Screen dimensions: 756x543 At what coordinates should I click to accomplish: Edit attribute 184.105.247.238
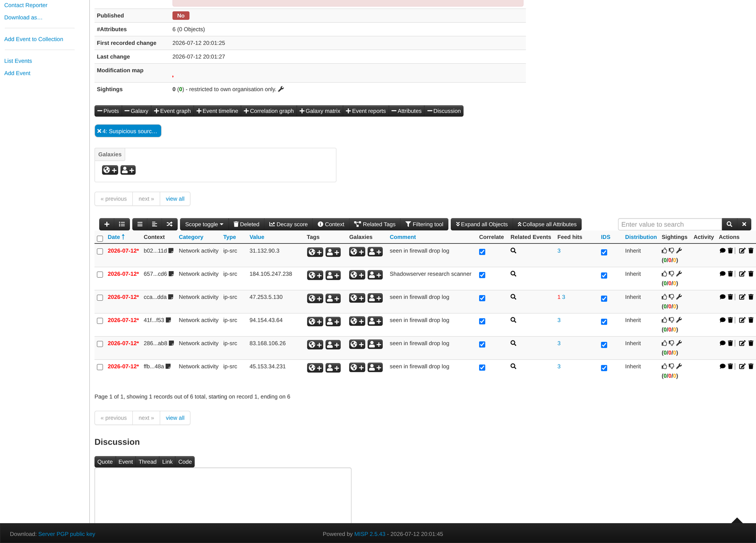click(x=742, y=274)
